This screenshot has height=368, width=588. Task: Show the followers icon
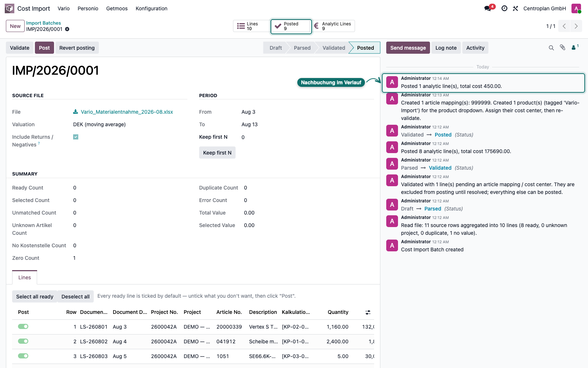pos(575,47)
